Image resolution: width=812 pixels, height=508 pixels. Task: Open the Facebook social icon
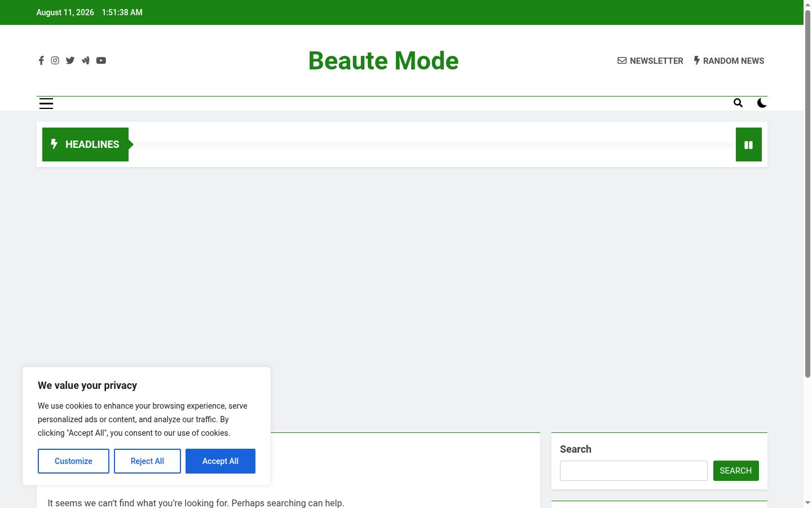click(x=41, y=60)
